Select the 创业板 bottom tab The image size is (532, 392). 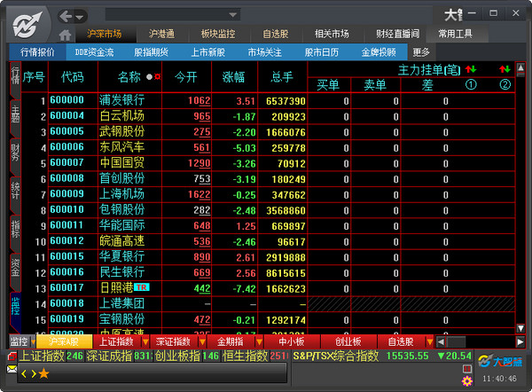coord(348,341)
